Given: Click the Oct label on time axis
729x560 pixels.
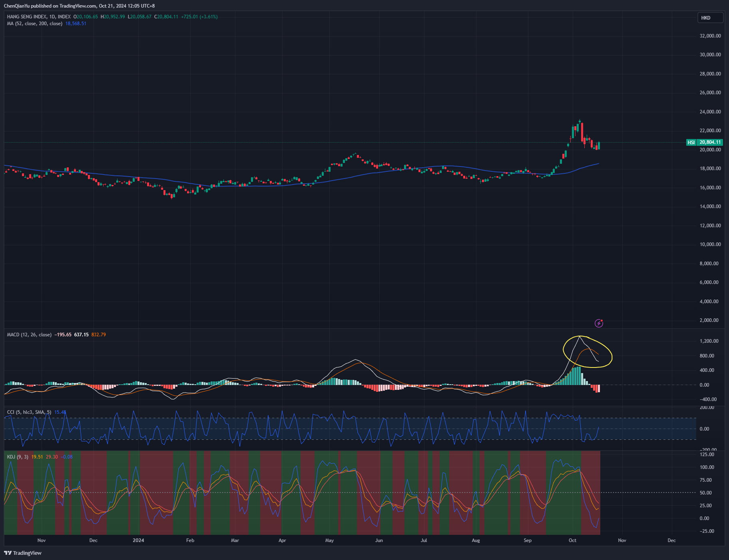Looking at the screenshot, I should point(572,540).
